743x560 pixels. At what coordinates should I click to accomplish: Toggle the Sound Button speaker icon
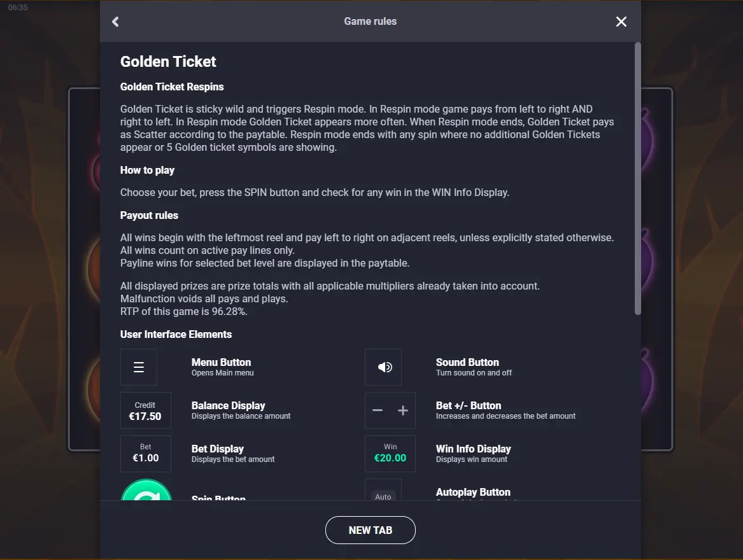[383, 367]
